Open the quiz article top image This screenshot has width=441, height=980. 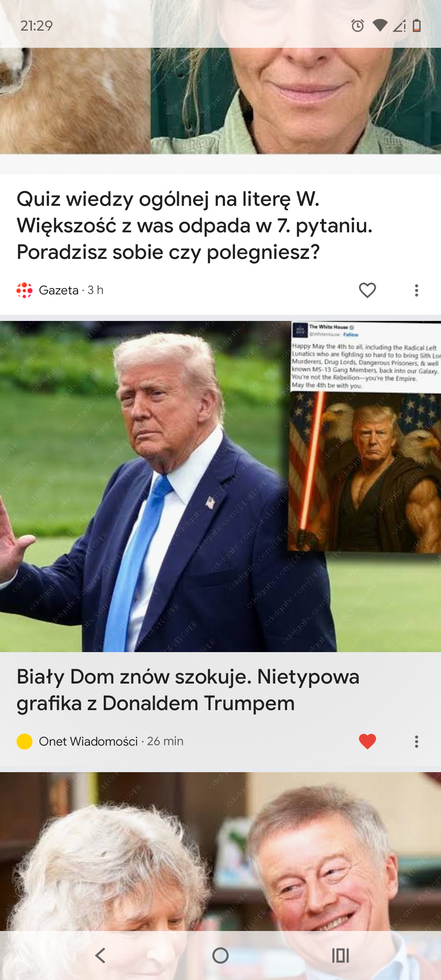[x=220, y=77]
